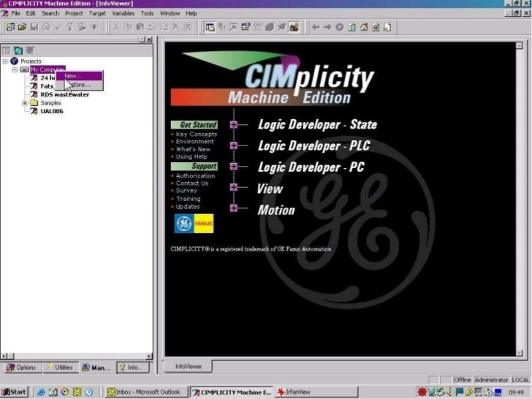The width and height of the screenshot is (532, 399).
Task: Open the Using Help link
Action: pos(191,156)
